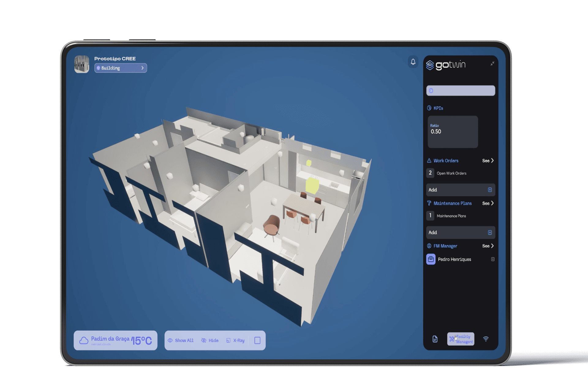Image resolution: width=588 pixels, height=392 pixels.
Task: Open the wifi sensors tab icon
Action: pyautogui.click(x=486, y=339)
